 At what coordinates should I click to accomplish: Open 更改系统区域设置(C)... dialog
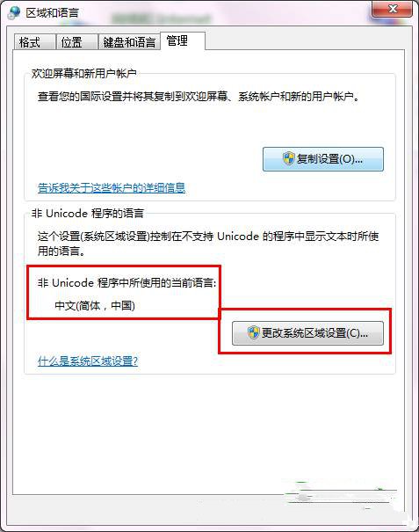pyautogui.click(x=307, y=333)
